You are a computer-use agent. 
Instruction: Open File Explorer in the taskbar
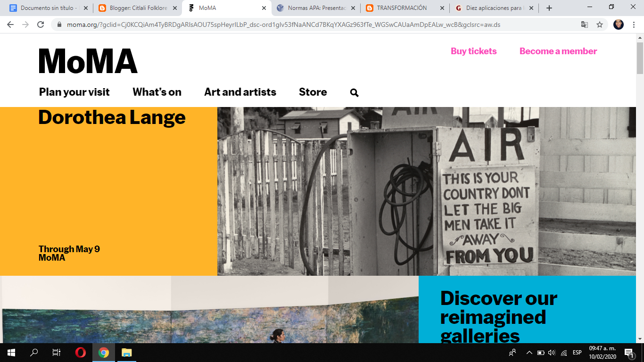pyautogui.click(x=126, y=353)
